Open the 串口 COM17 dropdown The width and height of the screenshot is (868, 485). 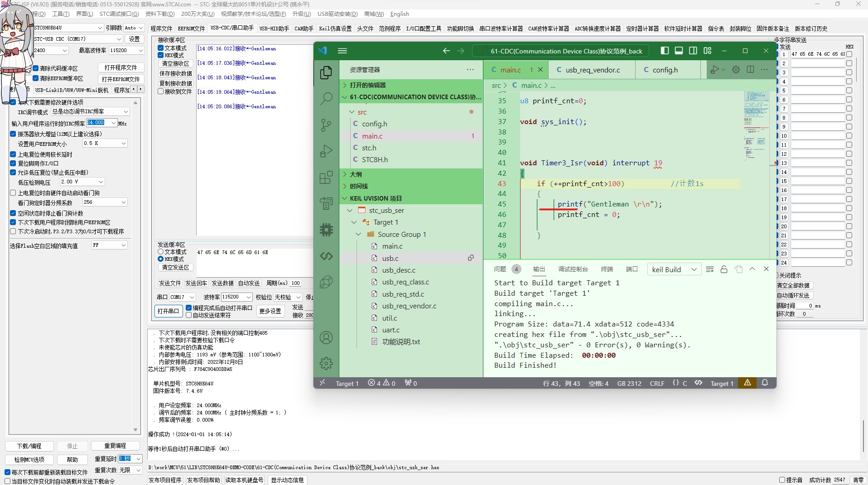click(182, 297)
